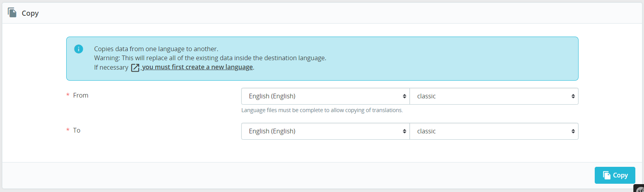Image resolution: width=644 pixels, height=192 pixels.
Task: Click the arrows on the From theme select
Action: click(573, 96)
